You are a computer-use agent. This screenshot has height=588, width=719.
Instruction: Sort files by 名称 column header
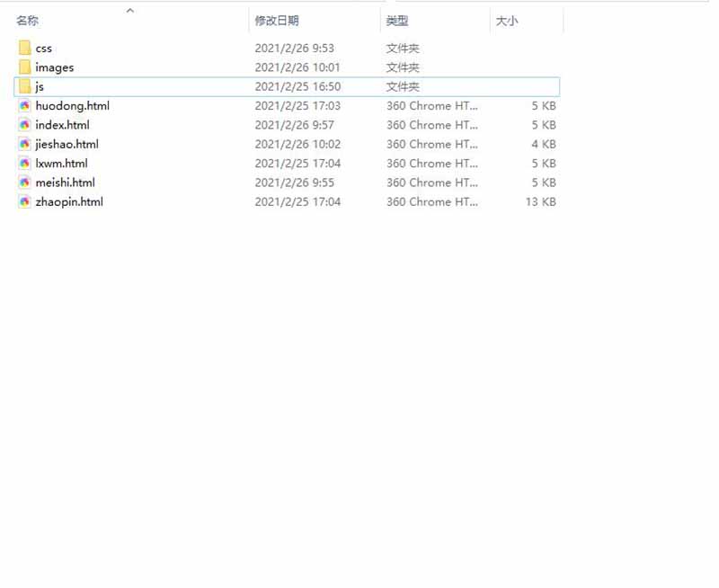28,21
